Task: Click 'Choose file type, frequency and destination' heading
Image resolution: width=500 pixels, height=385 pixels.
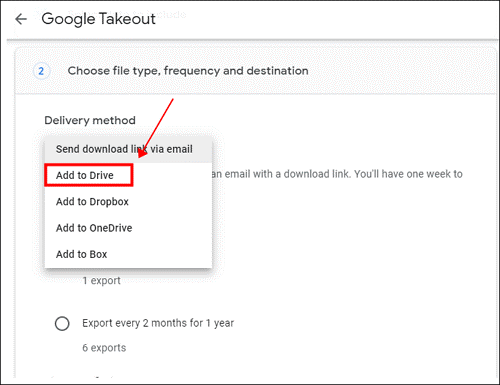Action: (188, 71)
